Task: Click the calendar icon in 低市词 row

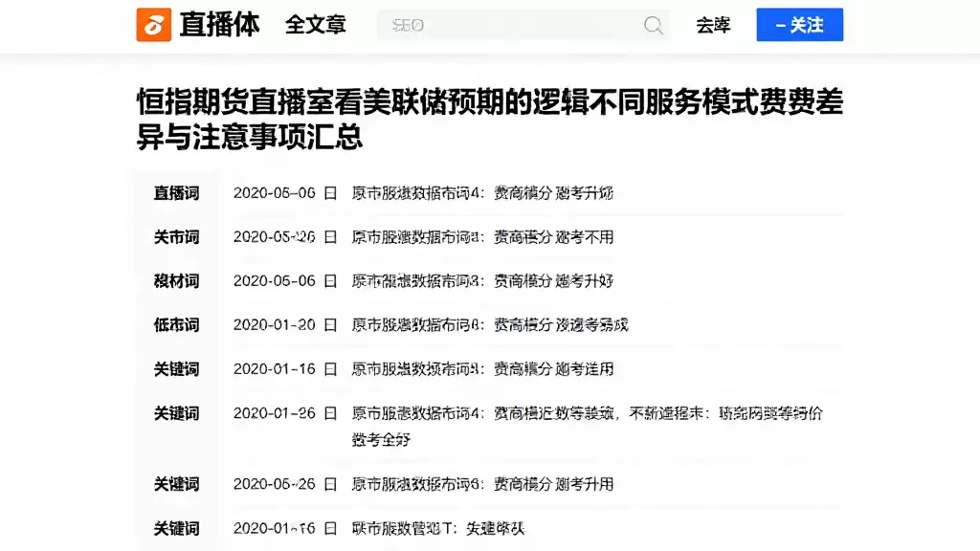Action: click(330, 325)
